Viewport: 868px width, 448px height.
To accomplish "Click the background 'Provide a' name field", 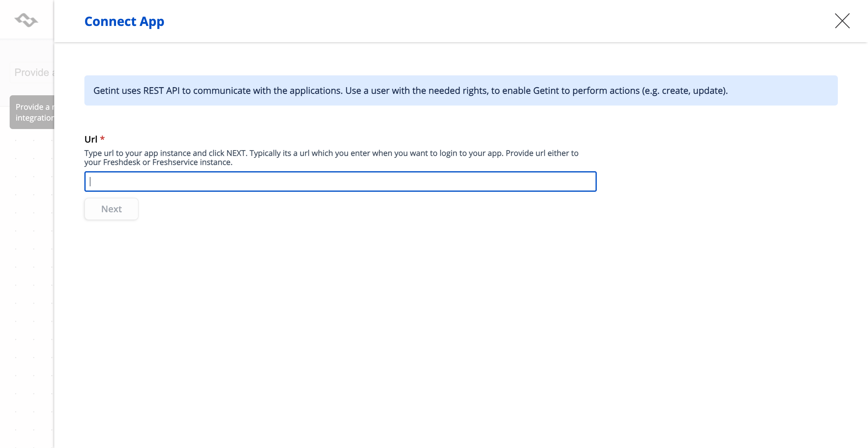I will point(32,72).
